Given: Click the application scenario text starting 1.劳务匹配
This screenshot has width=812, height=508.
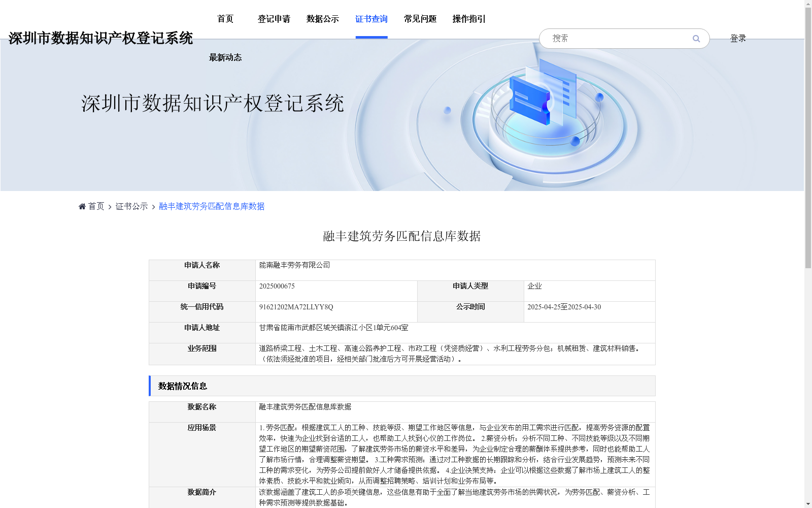Looking at the screenshot, I should pyautogui.click(x=455, y=454).
